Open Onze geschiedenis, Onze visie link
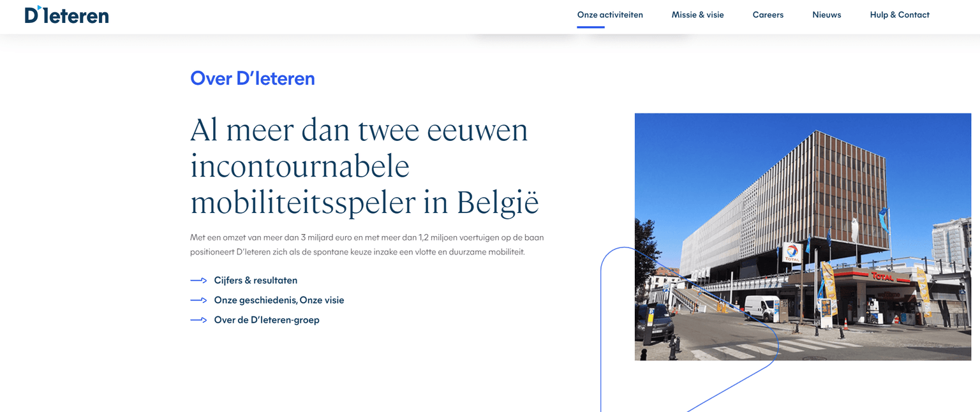Image resolution: width=980 pixels, height=412 pixels. [279, 300]
